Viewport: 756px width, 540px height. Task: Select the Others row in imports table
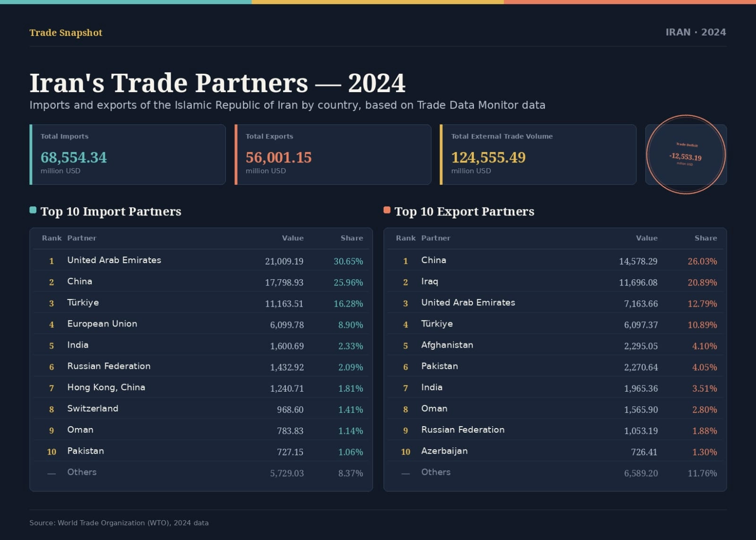point(201,472)
